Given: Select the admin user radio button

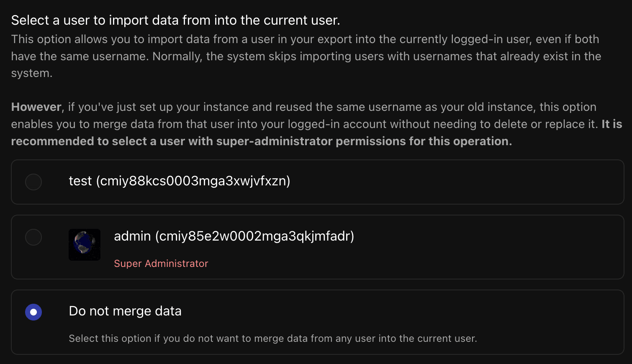Looking at the screenshot, I should pos(33,237).
